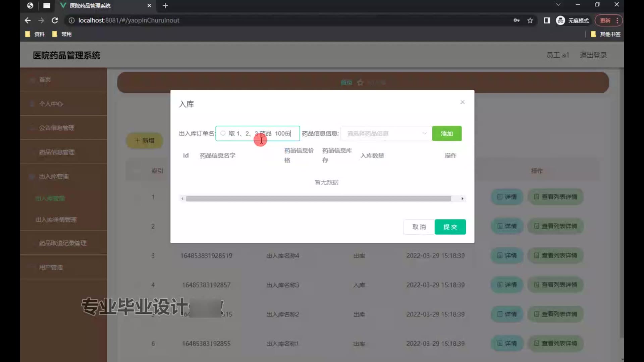Click the dialog horizontal scrollbar thumb

coord(318,199)
